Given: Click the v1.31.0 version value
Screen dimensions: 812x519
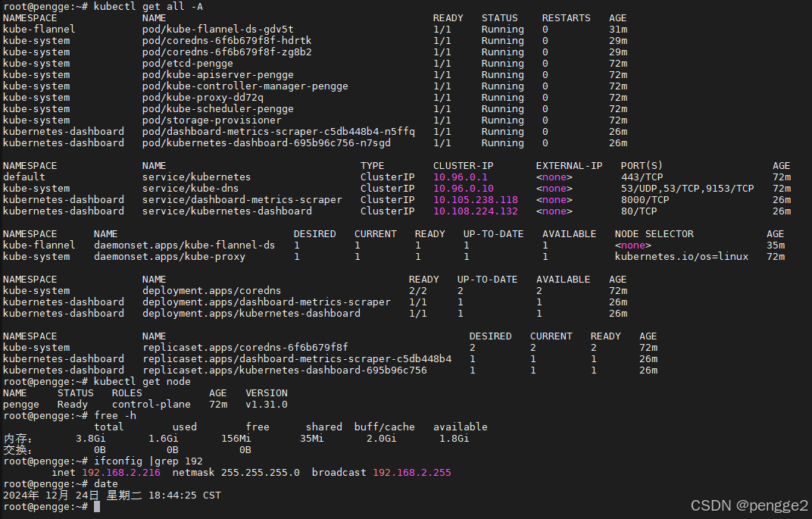Looking at the screenshot, I should pyautogui.click(x=266, y=405).
